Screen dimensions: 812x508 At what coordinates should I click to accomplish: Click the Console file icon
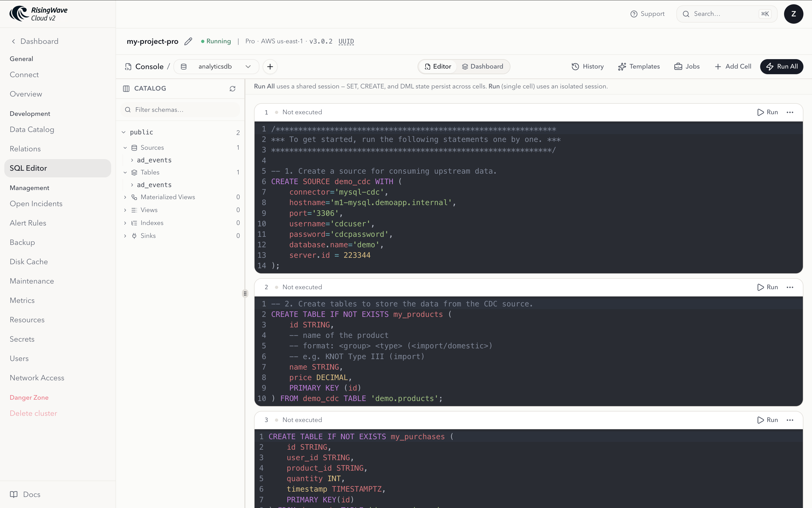click(128, 67)
